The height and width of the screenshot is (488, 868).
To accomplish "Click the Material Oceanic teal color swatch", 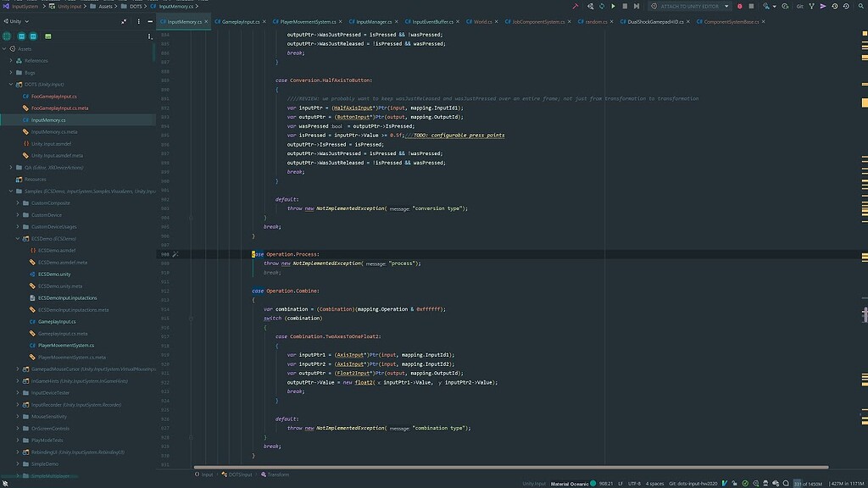I will [592, 482].
